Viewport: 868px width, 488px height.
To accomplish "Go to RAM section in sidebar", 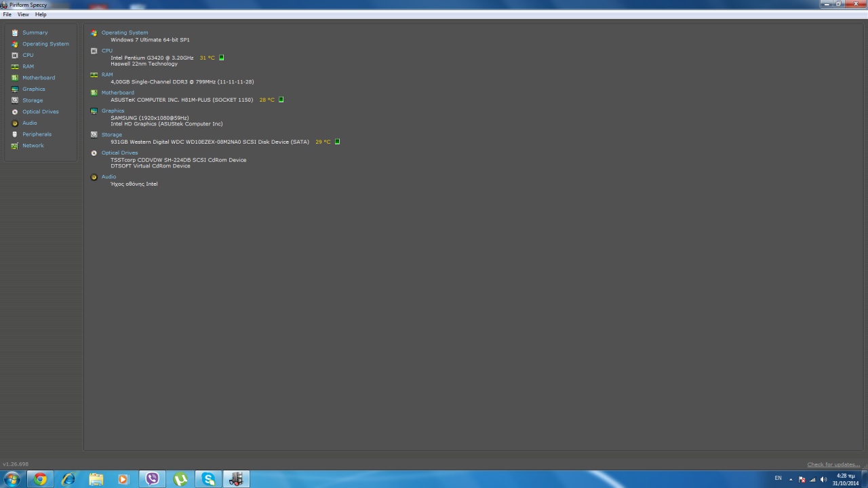I will (28, 66).
